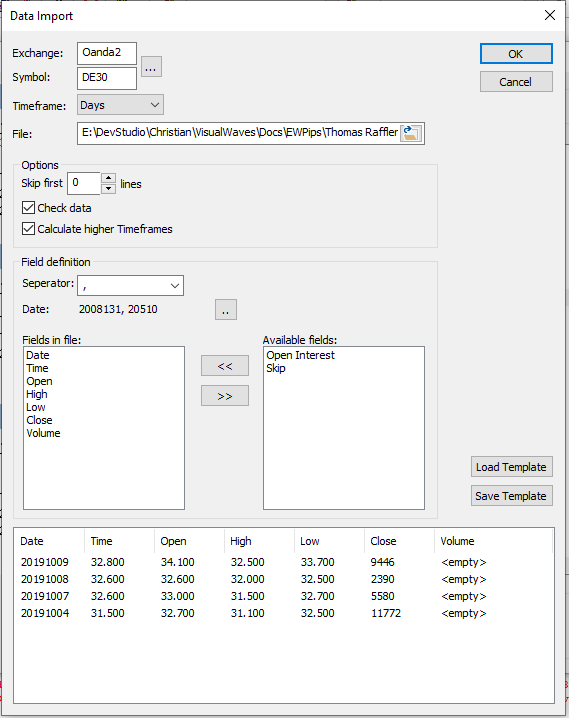The image size is (569, 718).
Task: Select Volume in Fields in file list
Action: pyautogui.click(x=43, y=433)
